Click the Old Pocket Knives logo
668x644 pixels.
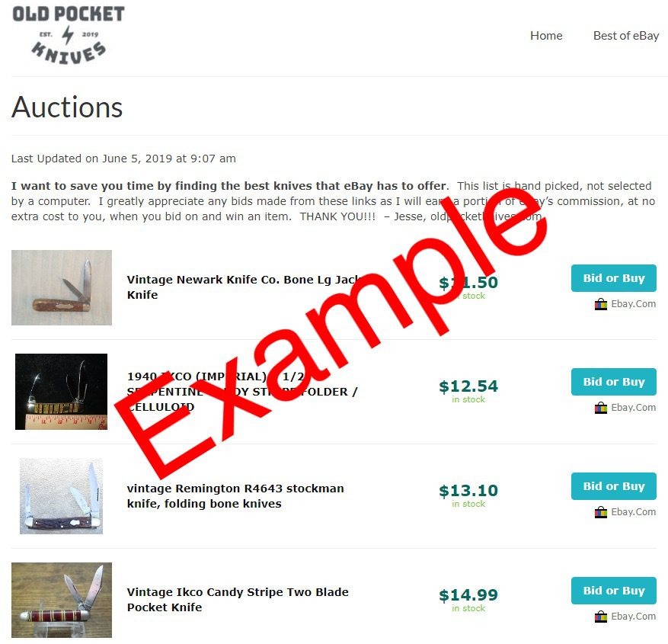click(68, 35)
